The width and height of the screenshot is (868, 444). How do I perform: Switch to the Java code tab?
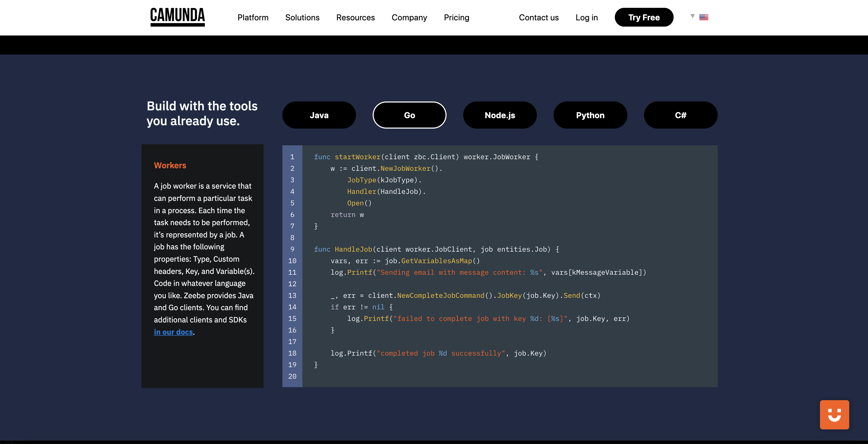pyautogui.click(x=319, y=115)
